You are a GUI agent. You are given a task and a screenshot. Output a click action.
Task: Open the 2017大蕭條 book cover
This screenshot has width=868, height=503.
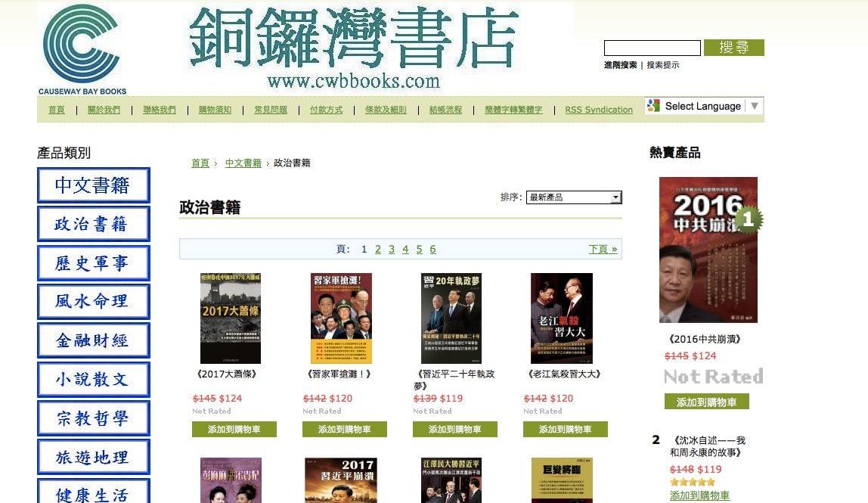tap(231, 318)
